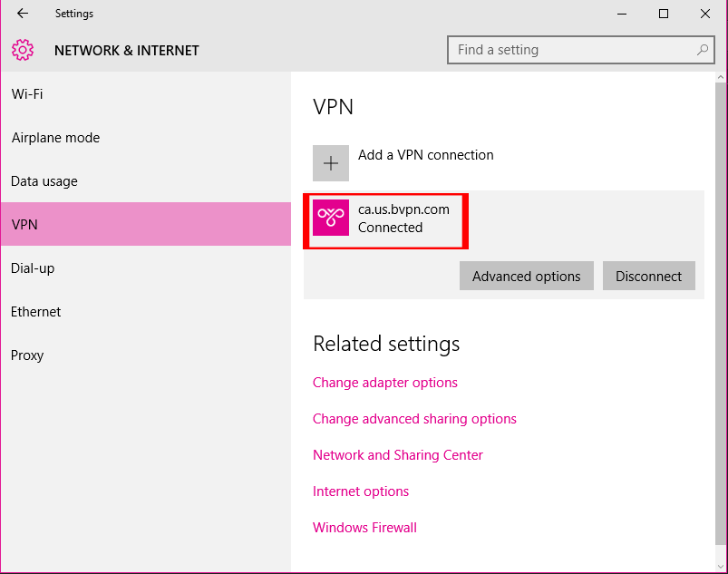Screen dimensions: 728x574
Task: Click the Find a setting search box
Action: (x=571, y=50)
